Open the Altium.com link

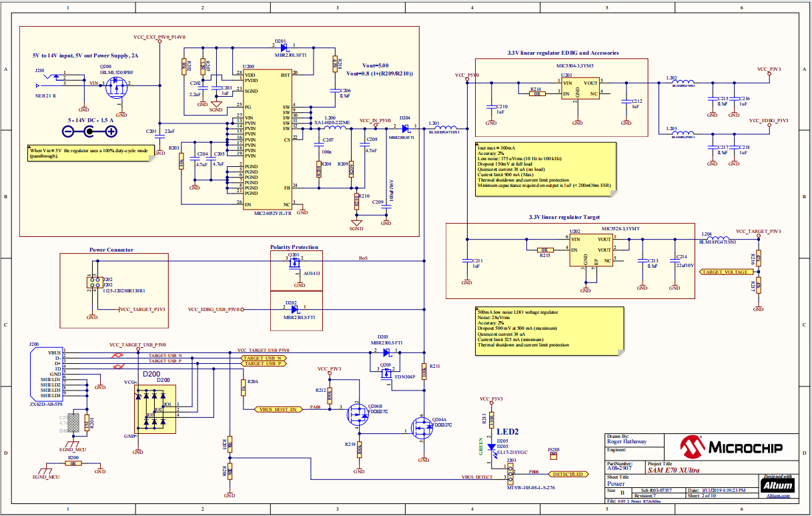[x=773, y=496]
